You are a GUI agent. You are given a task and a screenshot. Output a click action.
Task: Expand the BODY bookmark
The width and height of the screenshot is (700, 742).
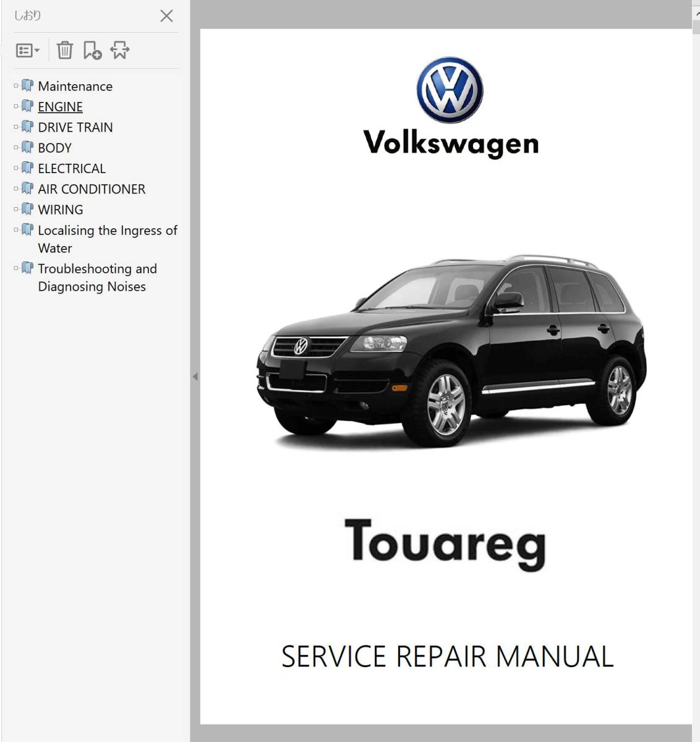(x=16, y=148)
